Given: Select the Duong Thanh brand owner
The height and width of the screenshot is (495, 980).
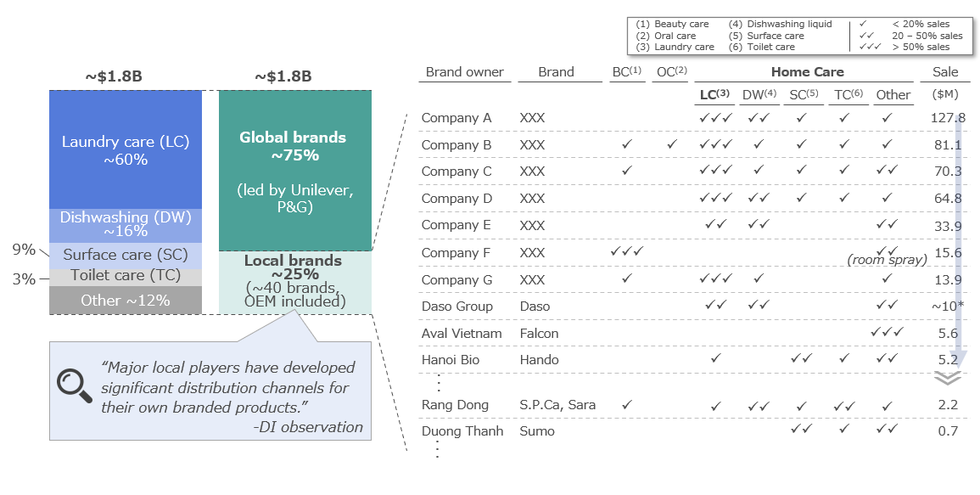Looking at the screenshot, I should point(462,431).
